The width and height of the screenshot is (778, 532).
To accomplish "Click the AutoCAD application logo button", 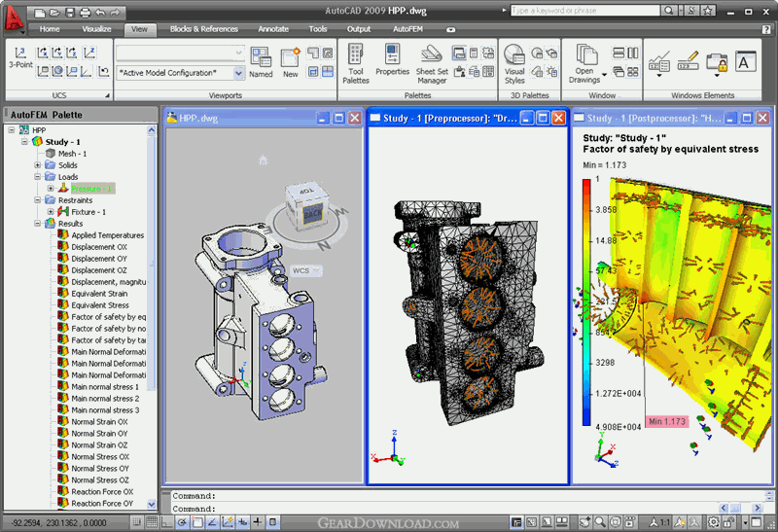I will [x=14, y=18].
